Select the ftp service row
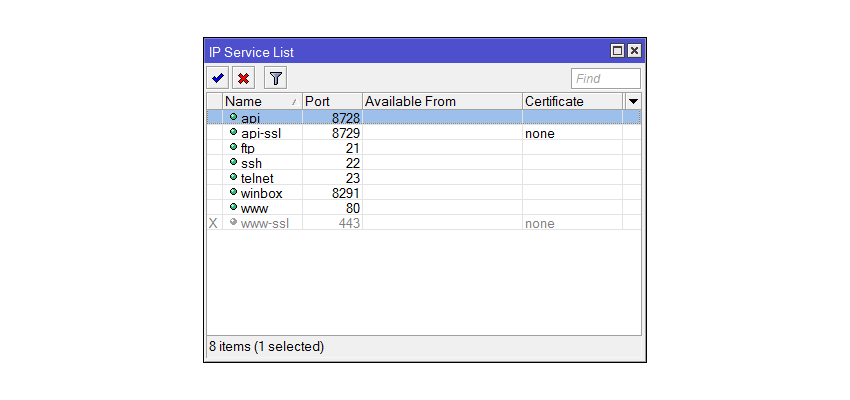850x400 pixels. pyautogui.click(x=424, y=148)
